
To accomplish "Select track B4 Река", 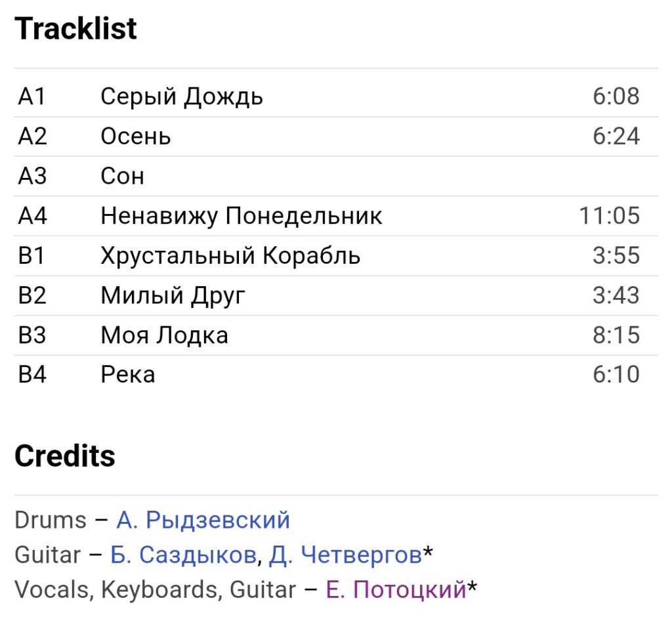I will pos(336,375).
